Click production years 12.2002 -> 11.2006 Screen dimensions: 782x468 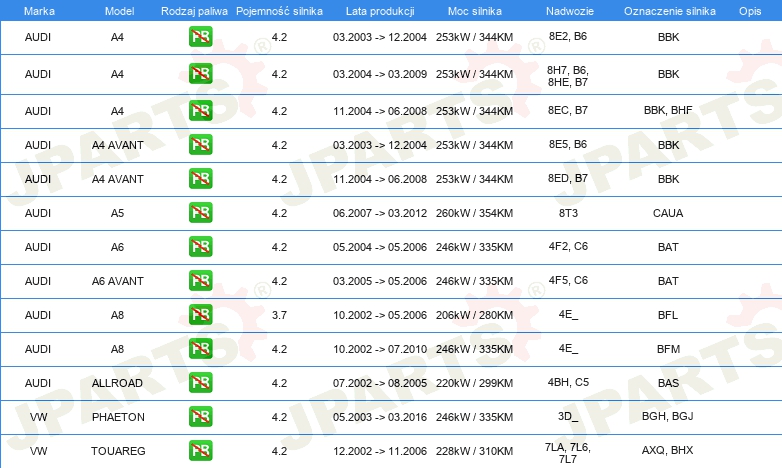[380, 451]
